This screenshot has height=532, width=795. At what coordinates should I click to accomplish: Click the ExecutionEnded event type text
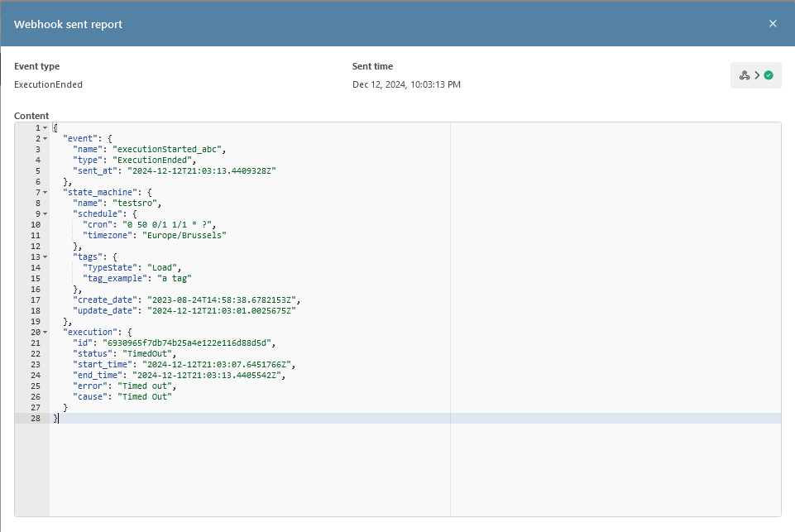(48, 84)
